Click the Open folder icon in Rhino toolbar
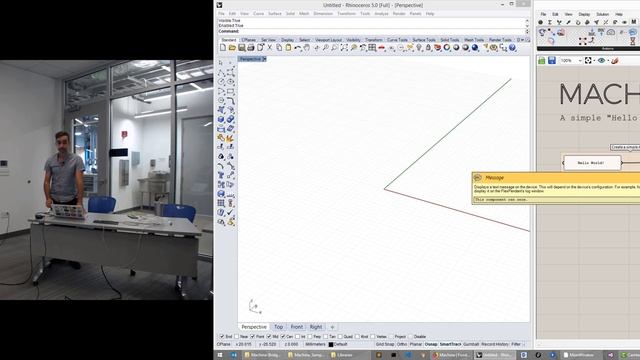The width and height of the screenshot is (640, 360). click(232, 48)
